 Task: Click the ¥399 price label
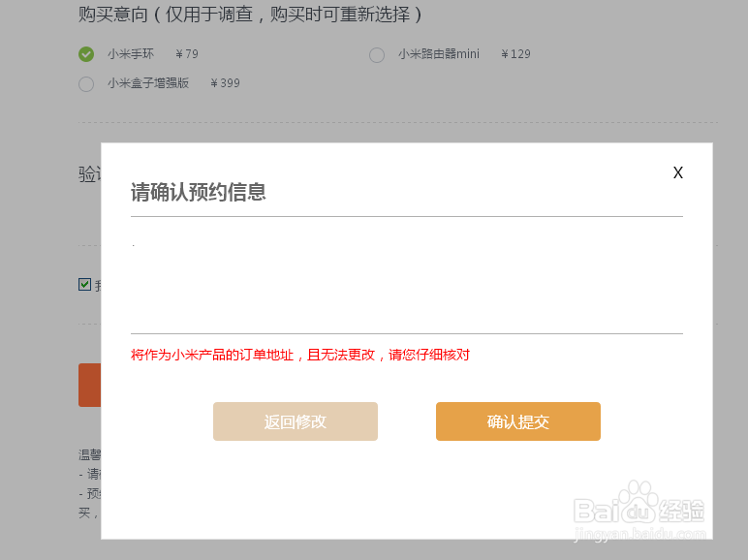coord(225,83)
